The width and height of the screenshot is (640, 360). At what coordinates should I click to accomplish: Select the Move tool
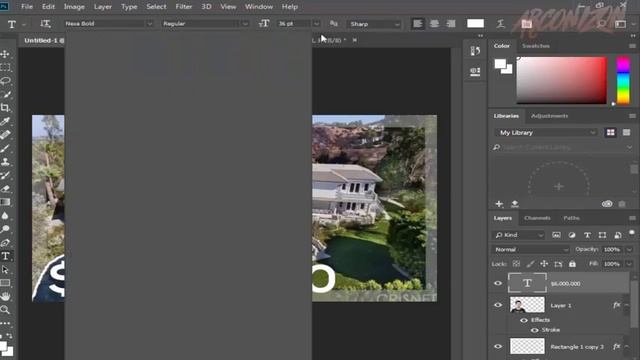5,54
